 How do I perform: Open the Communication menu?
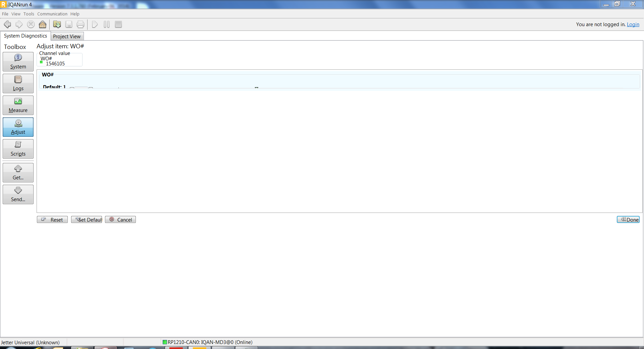point(52,14)
